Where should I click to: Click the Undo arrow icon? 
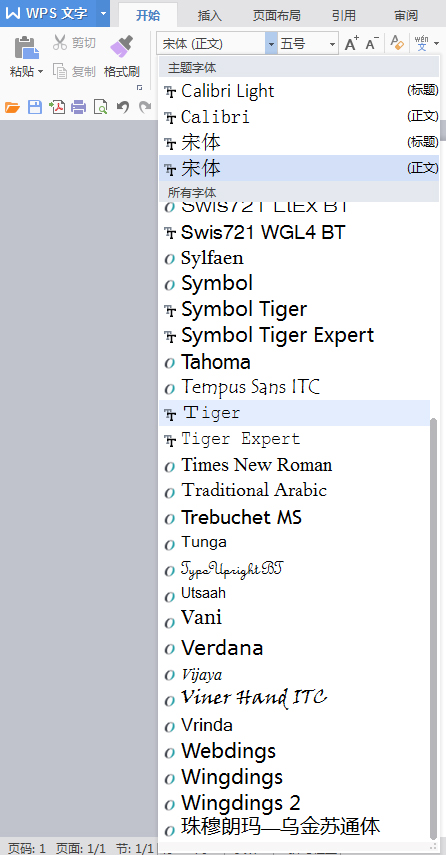(123, 107)
